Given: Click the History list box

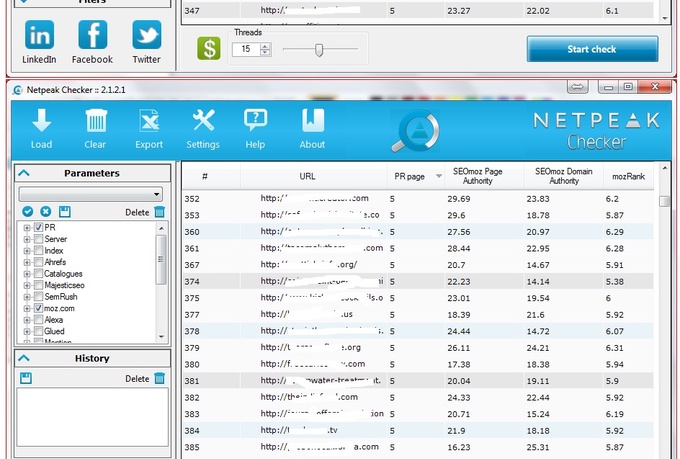Looking at the screenshot, I should pyautogui.click(x=92, y=417).
